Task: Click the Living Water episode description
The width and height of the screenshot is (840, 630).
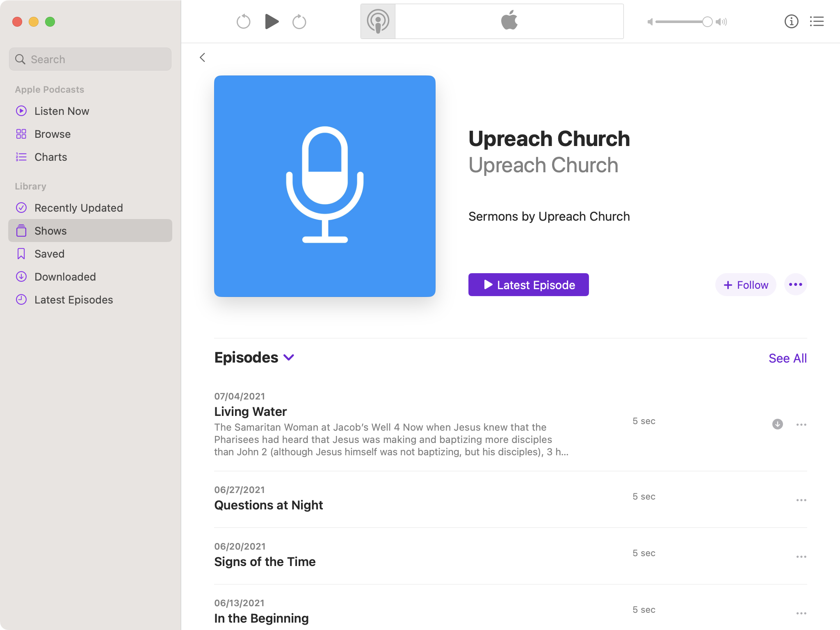Action: [x=391, y=440]
